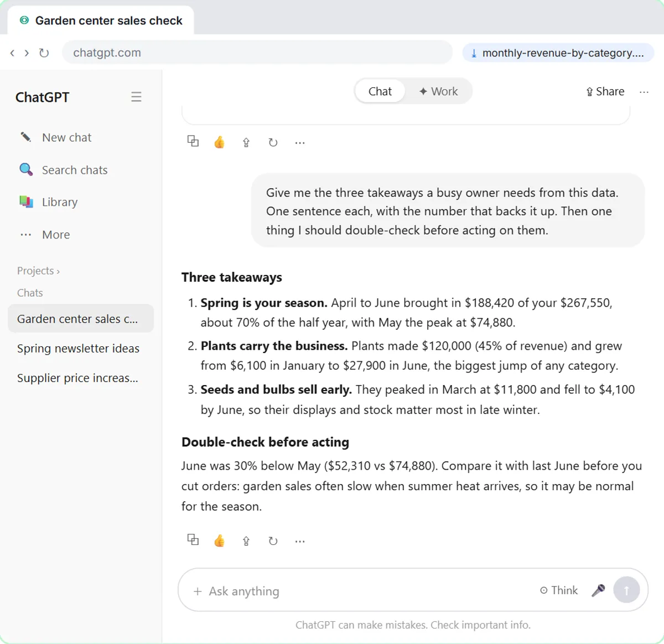
Task: Open the Garden center sales chat in the sidebar
Action: point(81,319)
